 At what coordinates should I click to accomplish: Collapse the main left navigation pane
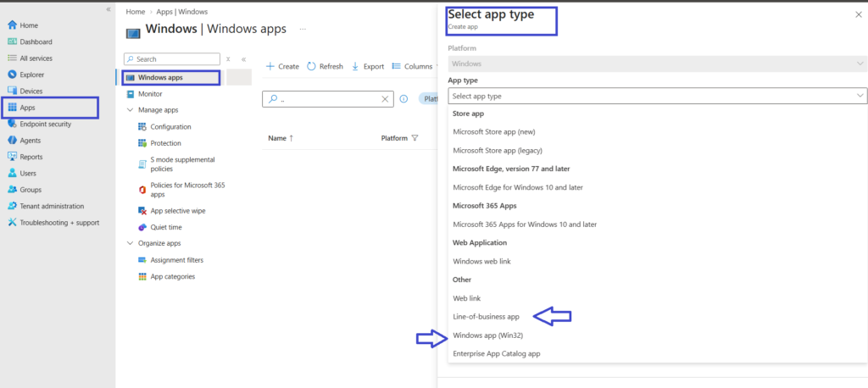point(108,9)
